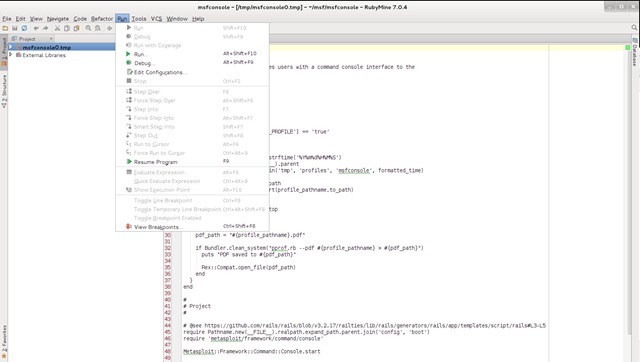Click greyed Run with Coverage entry

tap(192, 45)
